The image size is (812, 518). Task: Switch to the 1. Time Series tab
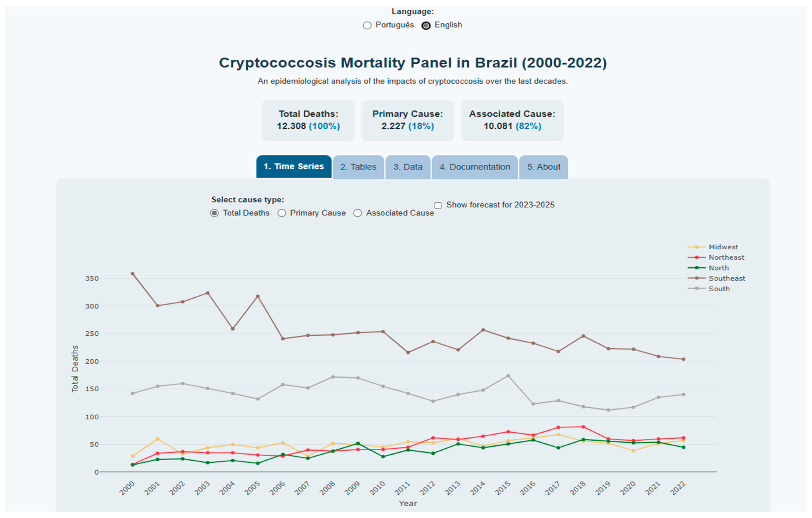(x=294, y=167)
